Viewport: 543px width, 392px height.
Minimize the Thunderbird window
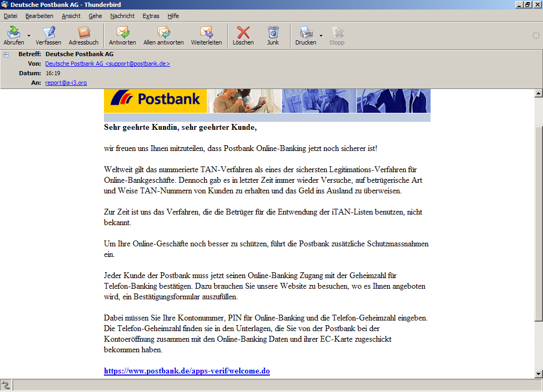[x=520, y=5]
